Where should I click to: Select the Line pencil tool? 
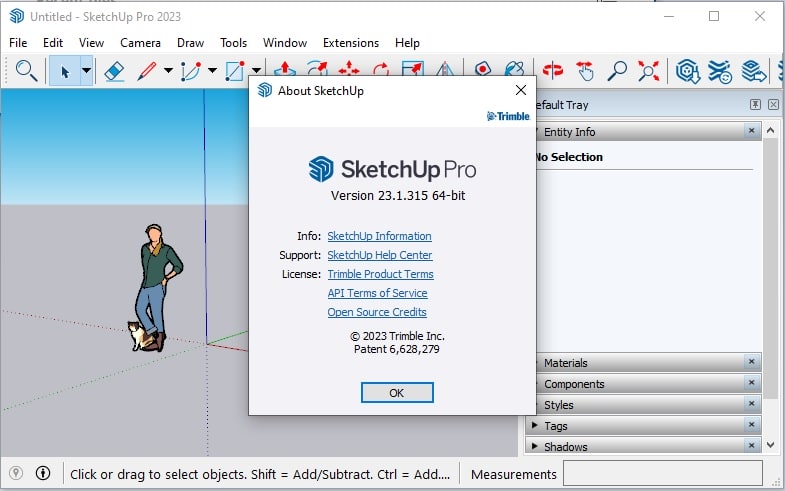pos(147,71)
